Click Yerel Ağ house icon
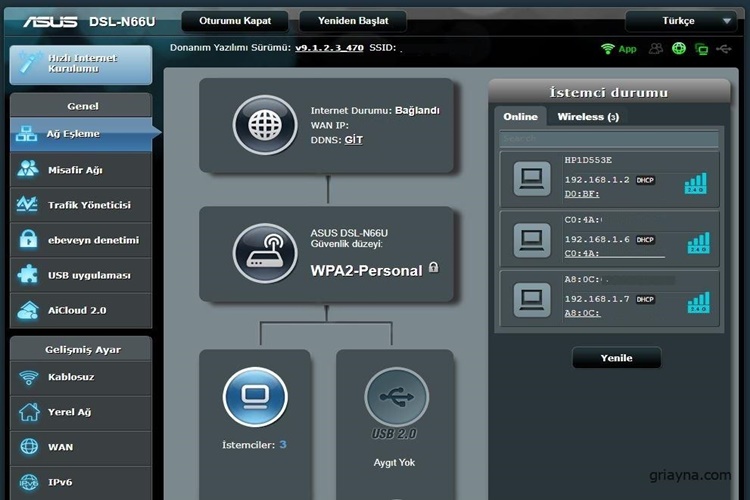The image size is (750, 500). [29, 412]
